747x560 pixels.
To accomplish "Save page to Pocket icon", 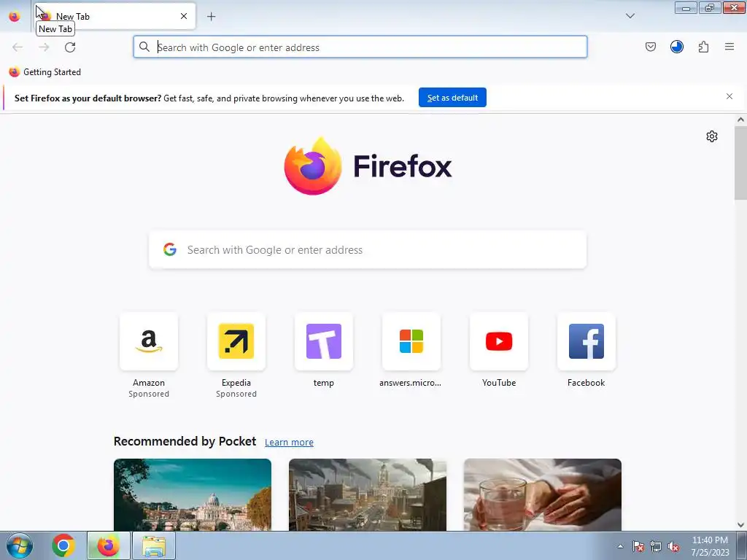I will click(650, 47).
